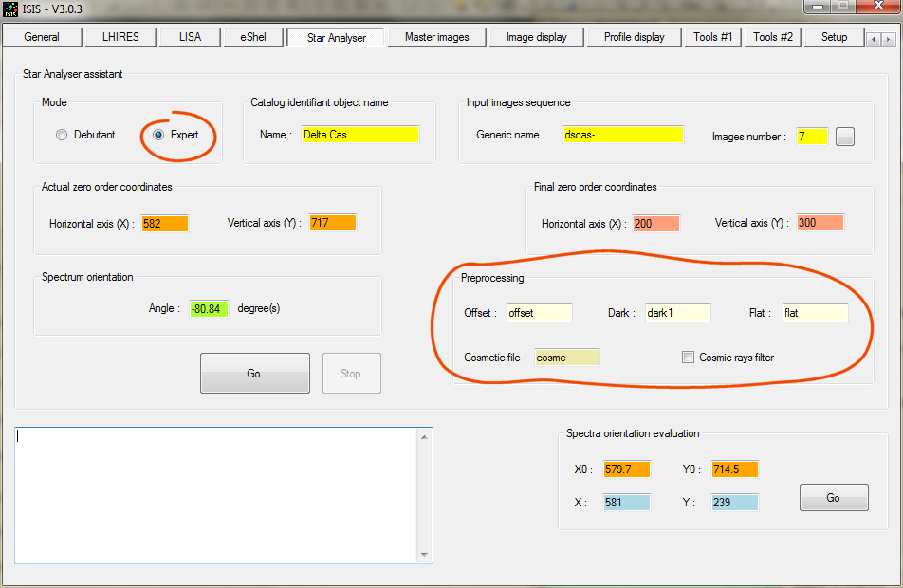Open the Profile display tab

(x=634, y=37)
